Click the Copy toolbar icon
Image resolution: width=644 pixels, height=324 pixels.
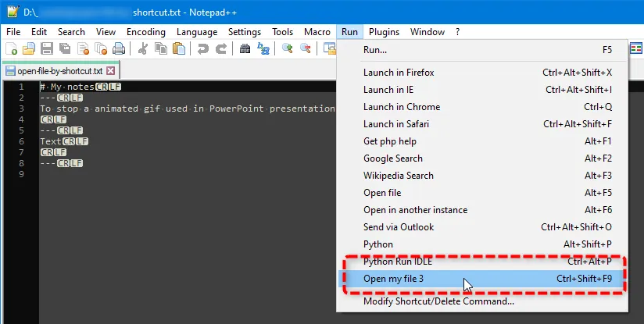(160, 49)
